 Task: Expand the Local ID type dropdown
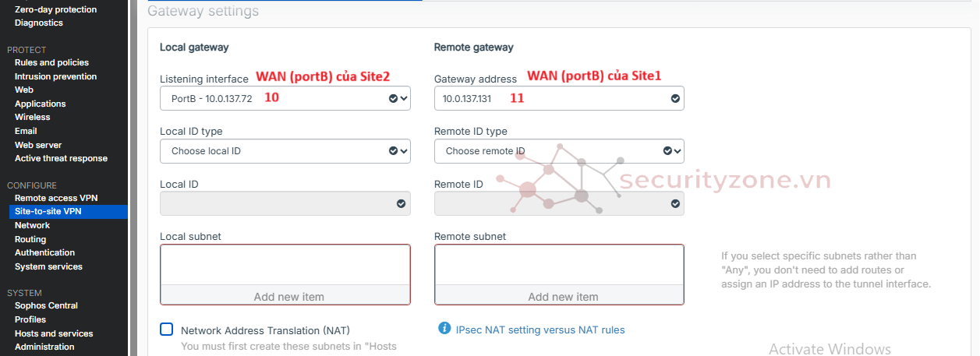[x=285, y=151]
